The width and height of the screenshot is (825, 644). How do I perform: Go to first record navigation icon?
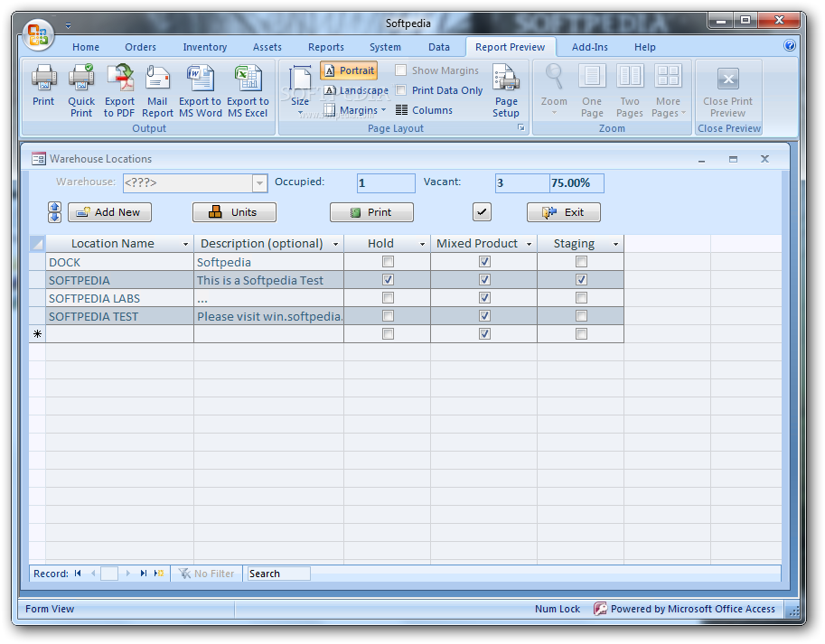click(78, 574)
